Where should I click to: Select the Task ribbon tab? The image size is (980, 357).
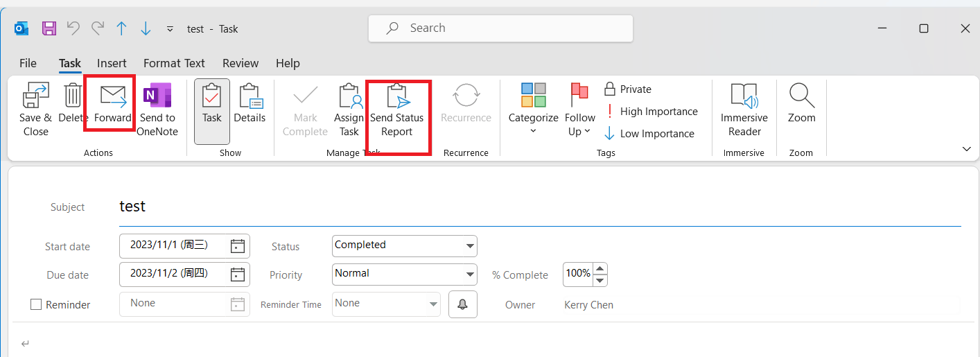[x=70, y=63]
